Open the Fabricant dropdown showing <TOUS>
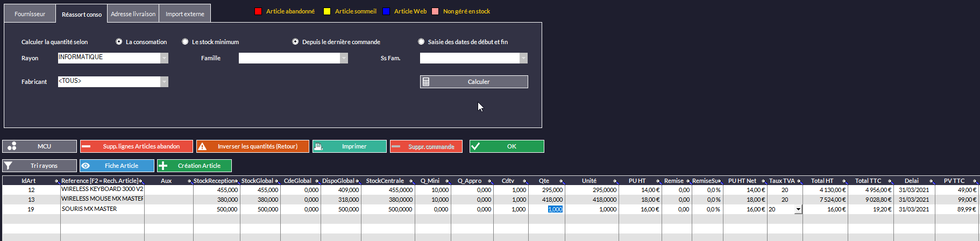 coord(164,82)
